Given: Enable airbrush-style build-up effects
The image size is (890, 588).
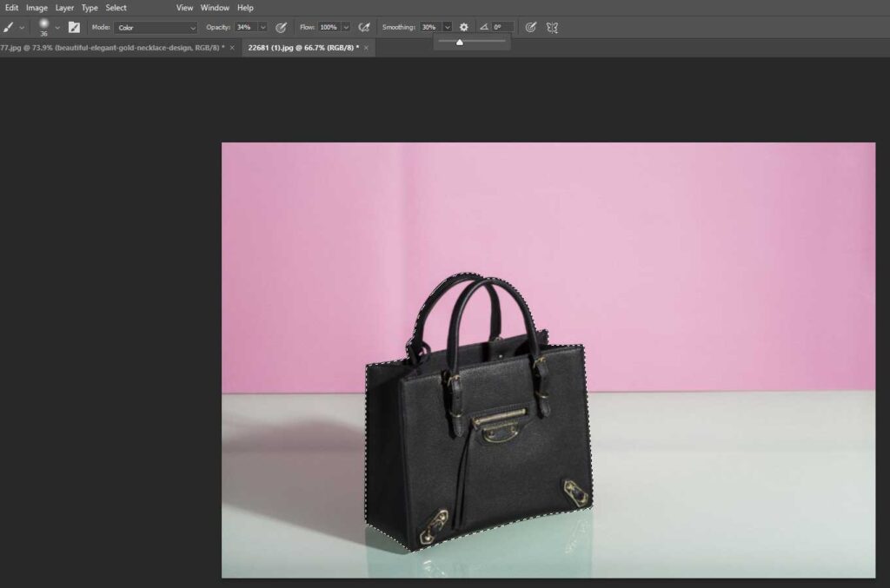Looking at the screenshot, I should coord(364,28).
